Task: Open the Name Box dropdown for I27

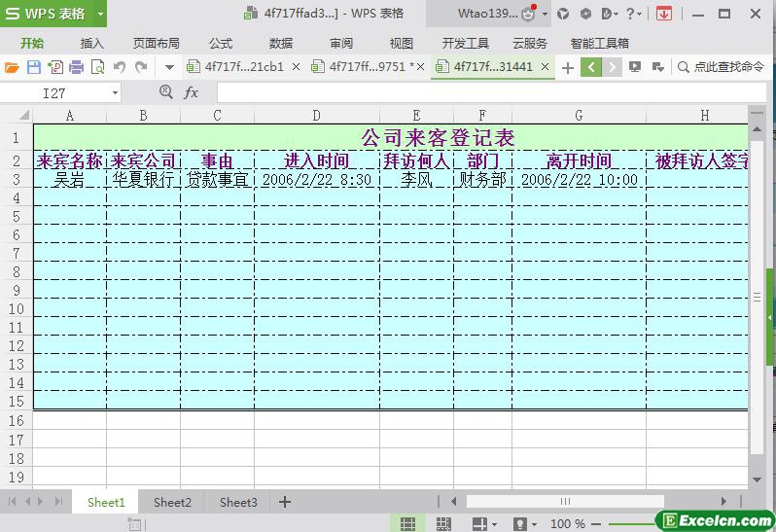Action: click(x=115, y=92)
